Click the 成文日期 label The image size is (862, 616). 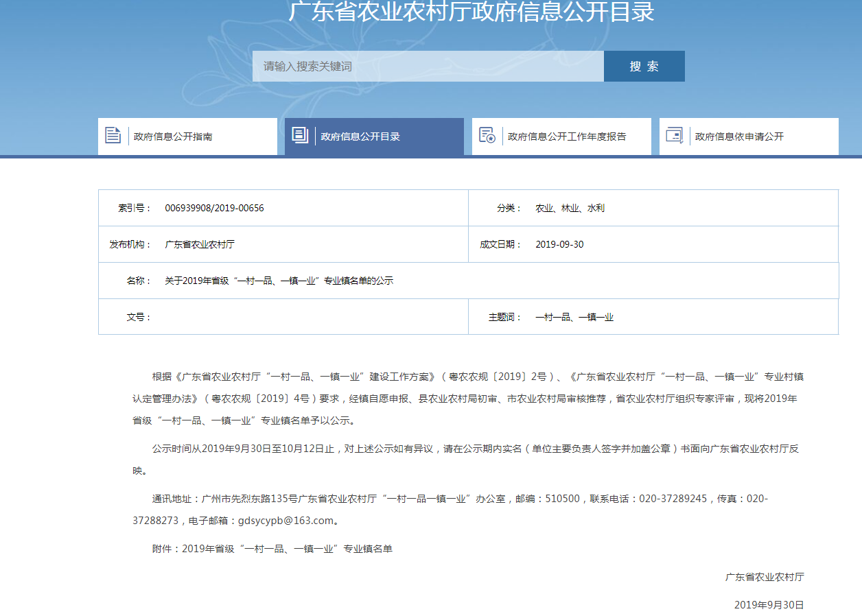pos(501,244)
